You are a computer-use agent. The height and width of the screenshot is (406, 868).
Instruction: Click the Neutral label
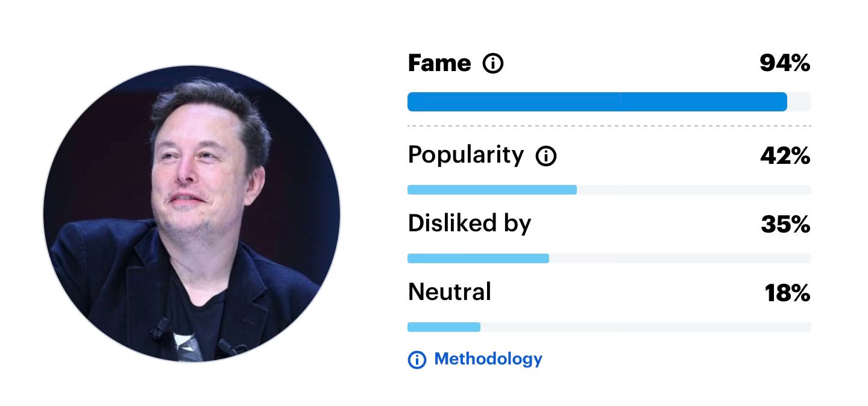[449, 292]
